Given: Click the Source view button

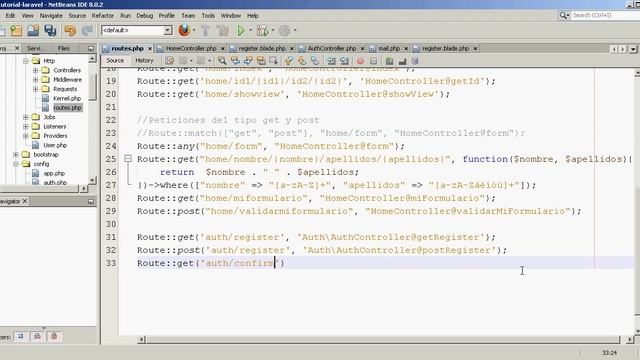Looking at the screenshot, I should pyautogui.click(x=115, y=60).
